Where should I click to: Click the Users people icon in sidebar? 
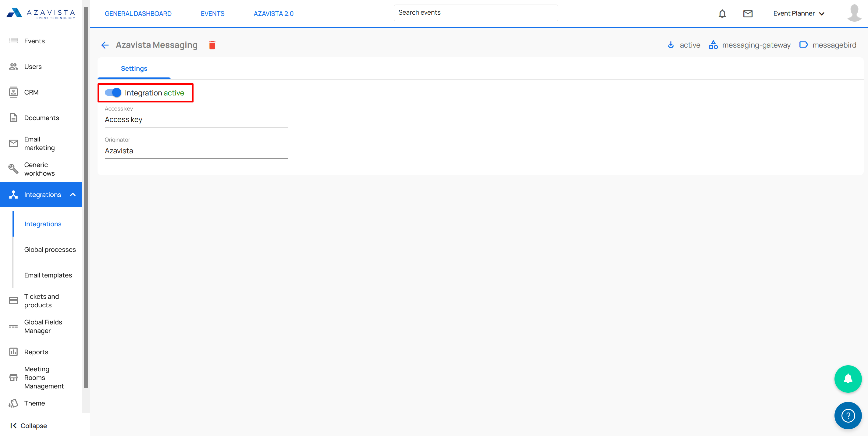[13, 67]
